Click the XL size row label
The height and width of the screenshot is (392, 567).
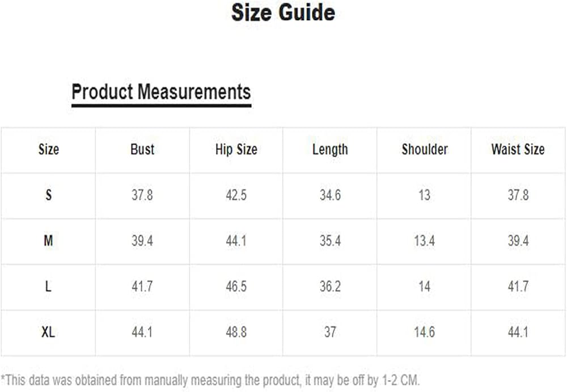[x=48, y=332]
